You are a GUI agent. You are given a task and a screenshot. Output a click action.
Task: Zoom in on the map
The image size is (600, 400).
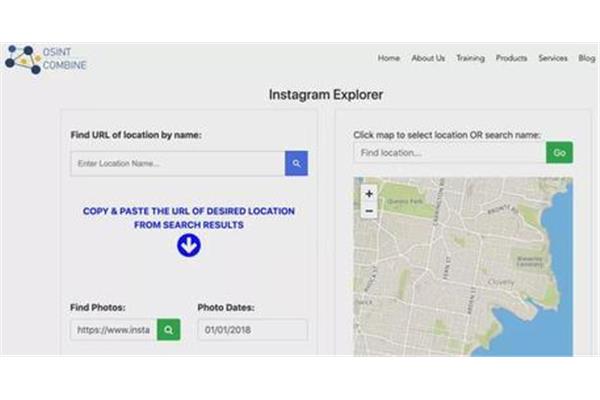369,194
